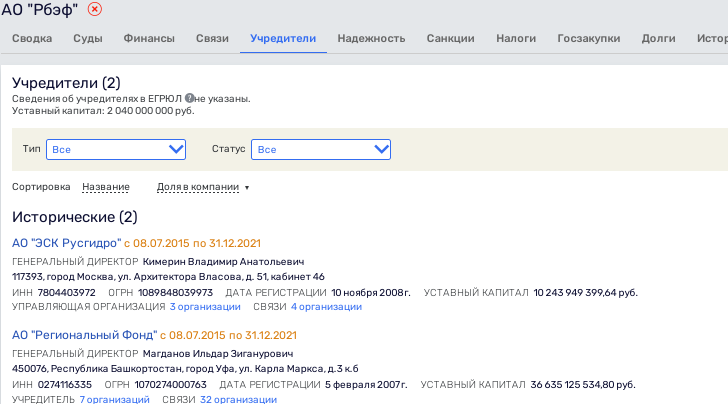728x404 pixels.
Task: Open the Сводка tab
Action: tap(32, 39)
